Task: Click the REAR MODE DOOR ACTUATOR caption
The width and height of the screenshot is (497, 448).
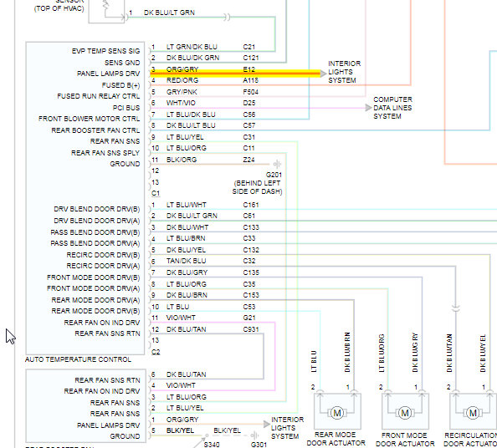Action: pos(336,439)
